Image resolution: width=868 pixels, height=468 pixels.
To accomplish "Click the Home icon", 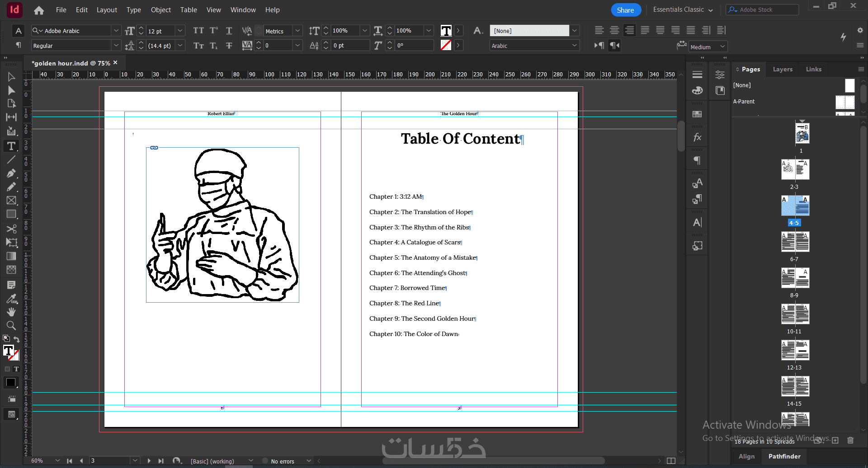I will click(39, 10).
